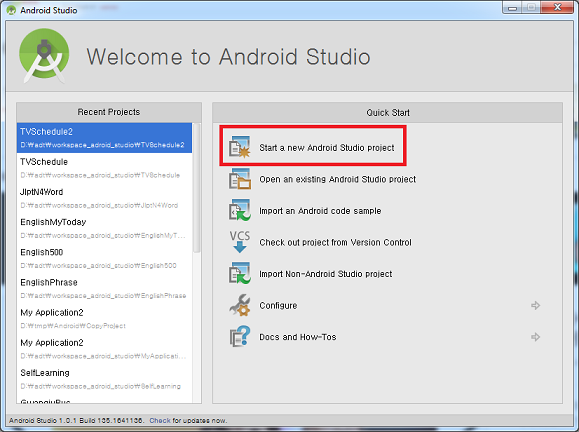579x432 pixels.
Task: Choose Import an Android code sample
Action: pyautogui.click(x=320, y=211)
